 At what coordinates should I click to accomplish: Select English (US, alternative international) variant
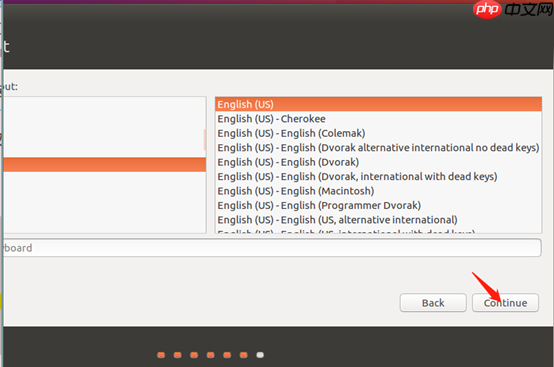tap(378, 220)
